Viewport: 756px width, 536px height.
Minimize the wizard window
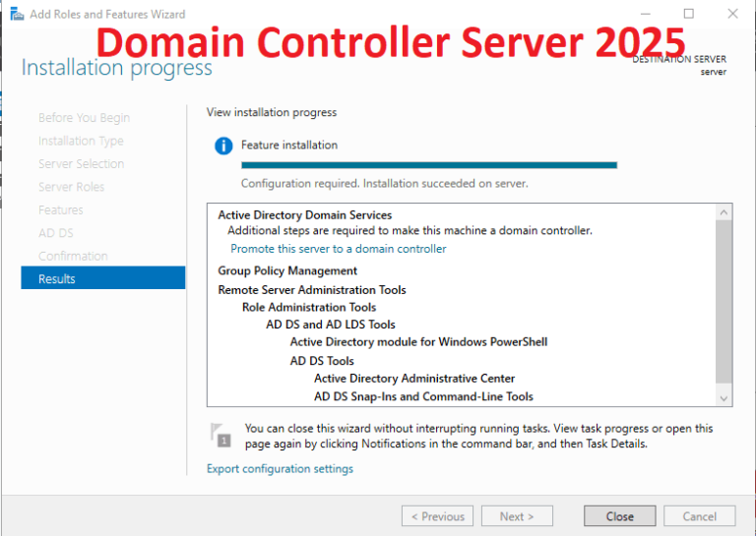coord(646,14)
